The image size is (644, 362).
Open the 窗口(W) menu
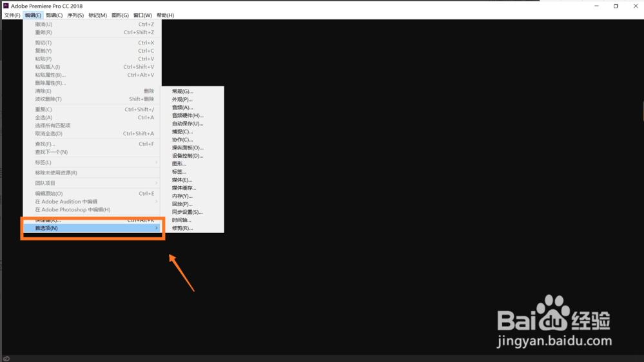click(x=142, y=15)
